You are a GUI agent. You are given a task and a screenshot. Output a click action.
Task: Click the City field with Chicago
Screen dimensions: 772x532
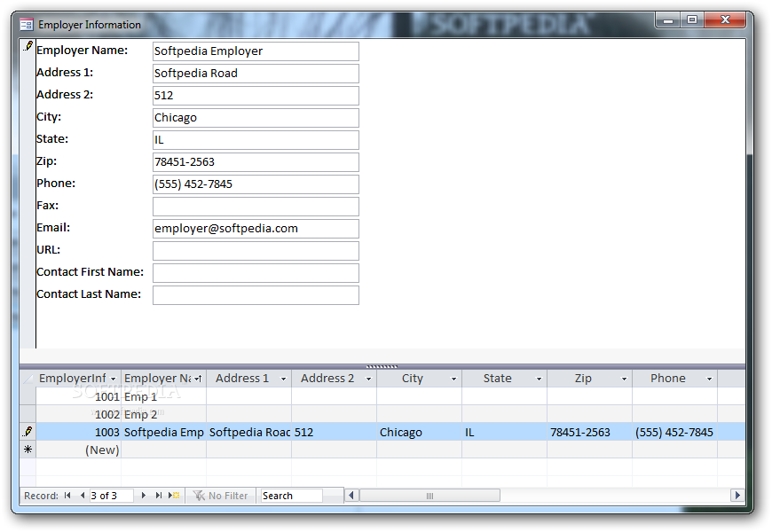pyautogui.click(x=256, y=118)
